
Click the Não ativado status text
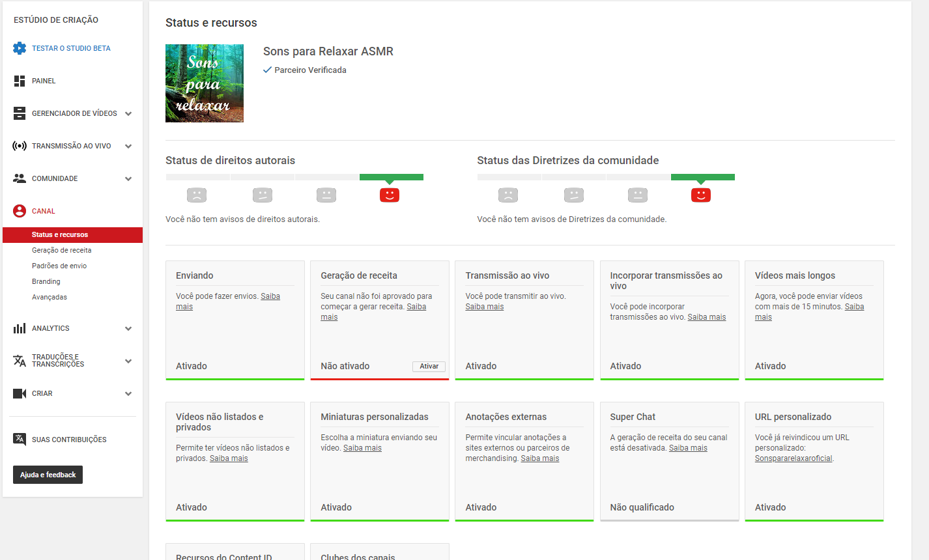(x=345, y=366)
